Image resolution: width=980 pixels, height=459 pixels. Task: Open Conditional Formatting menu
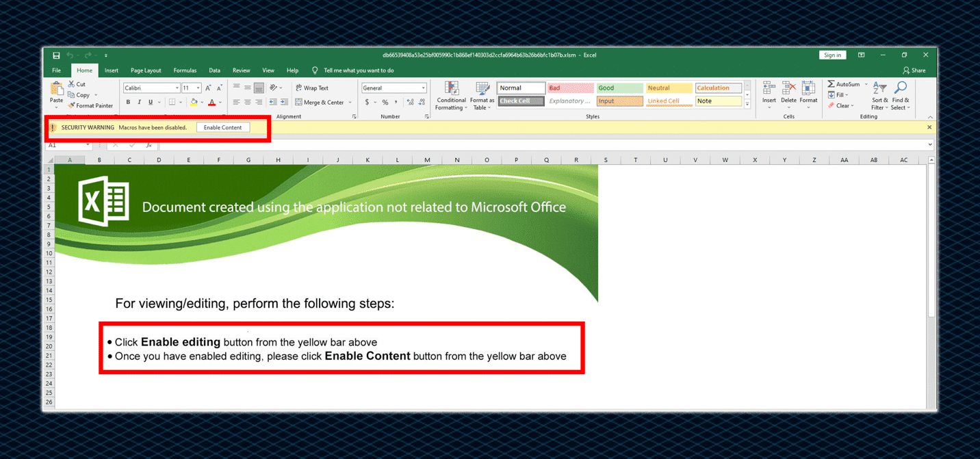[452, 96]
